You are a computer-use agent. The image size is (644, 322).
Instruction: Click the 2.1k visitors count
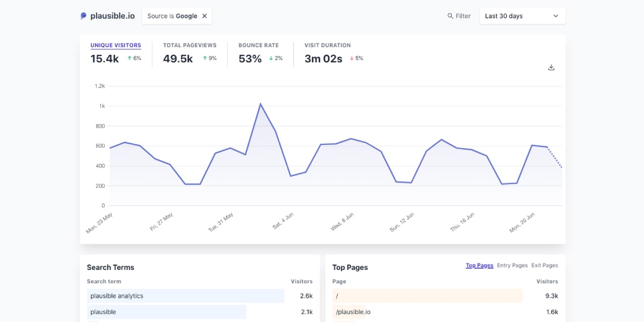coord(306,312)
